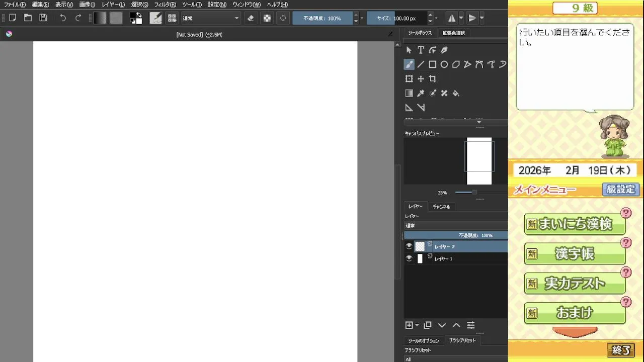Select the freehand brush tool
Screen dimensions: 644x362
(x=409, y=64)
